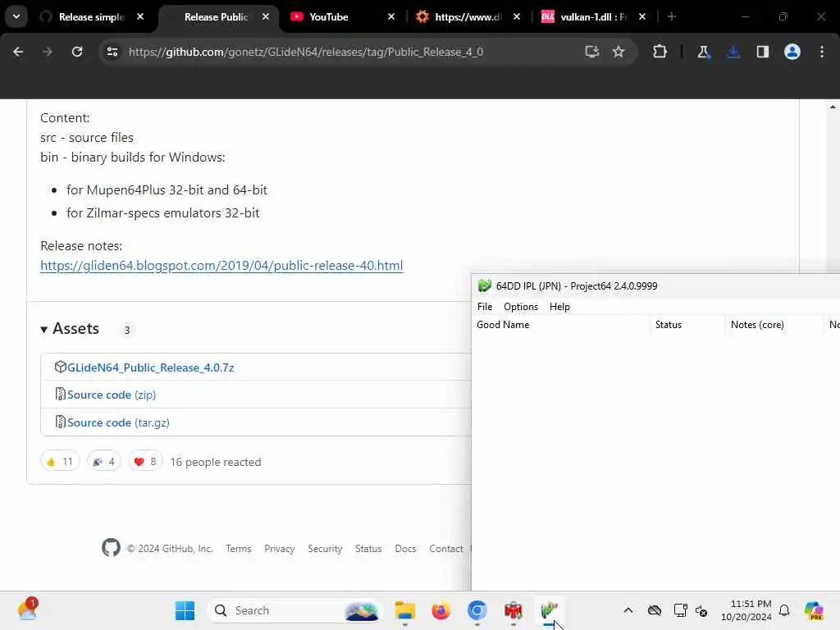Image resolution: width=840 pixels, height=630 pixels.
Task: Open the clock showing 11:51 PM
Action: pyautogui.click(x=746, y=610)
